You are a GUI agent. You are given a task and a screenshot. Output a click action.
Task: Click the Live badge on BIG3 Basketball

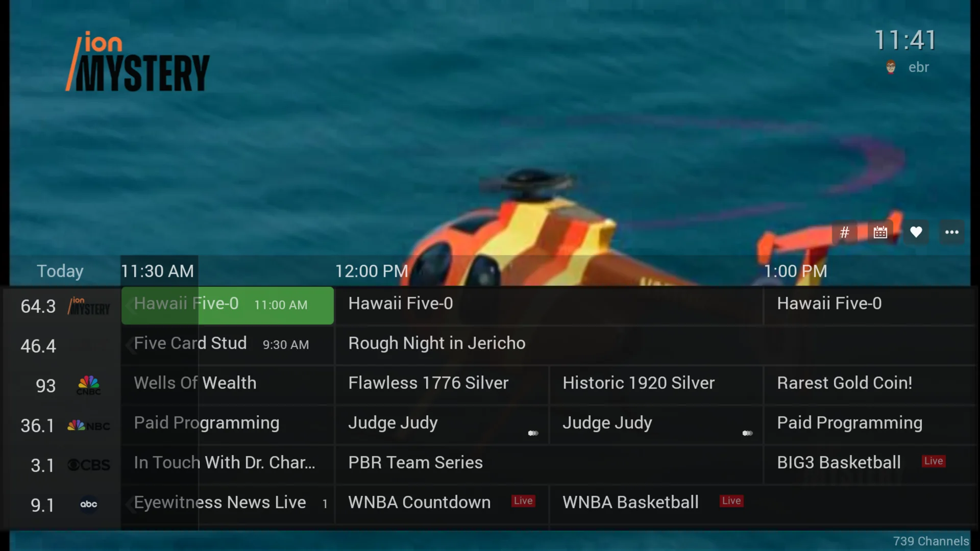pos(934,461)
